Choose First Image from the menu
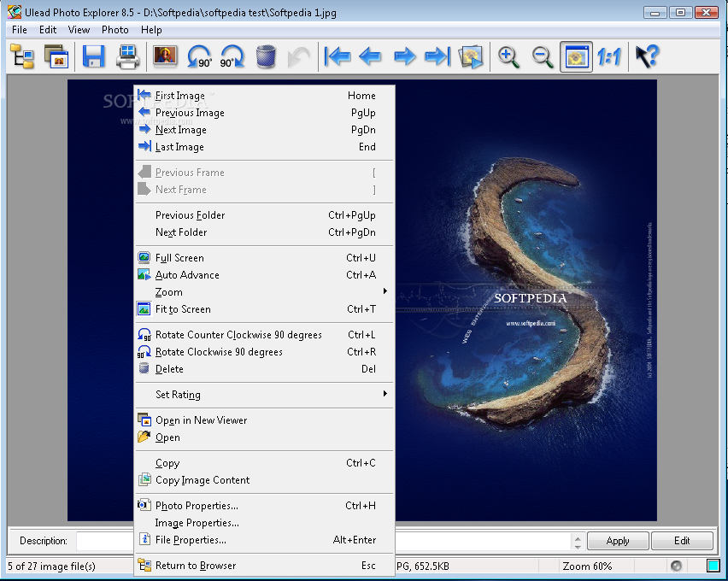The image size is (728, 581). [265, 96]
